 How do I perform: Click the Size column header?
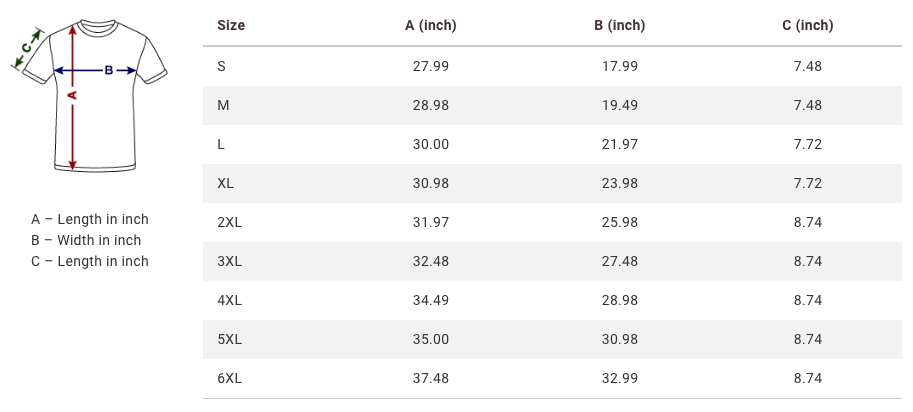(x=231, y=25)
